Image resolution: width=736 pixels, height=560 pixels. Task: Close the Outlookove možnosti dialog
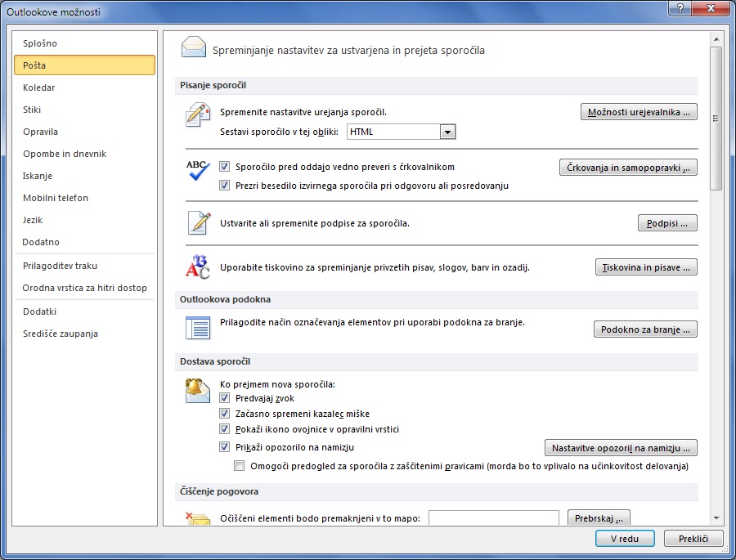711,8
